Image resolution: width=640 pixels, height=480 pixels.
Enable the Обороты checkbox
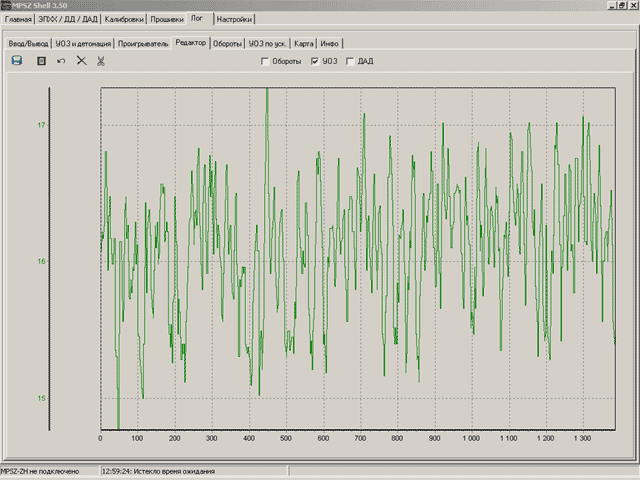point(265,61)
